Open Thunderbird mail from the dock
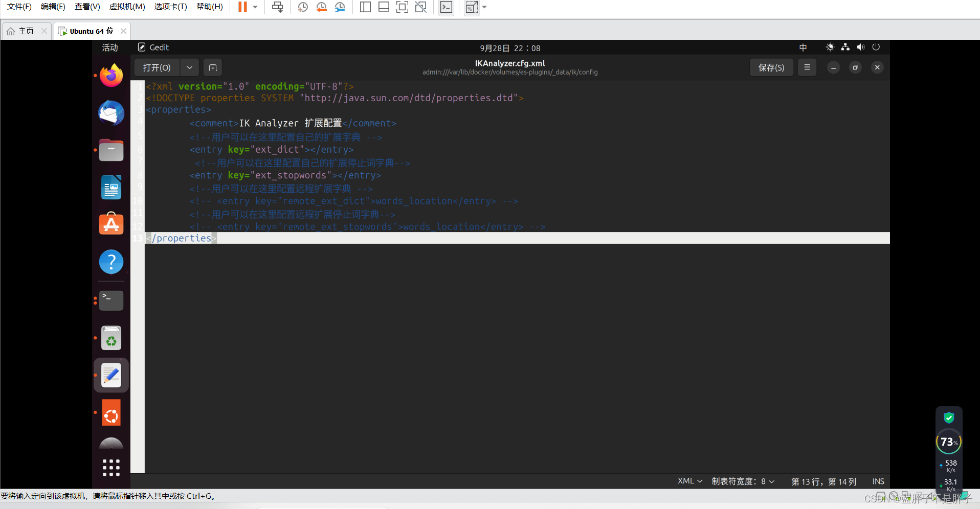This screenshot has width=980, height=509. click(111, 113)
